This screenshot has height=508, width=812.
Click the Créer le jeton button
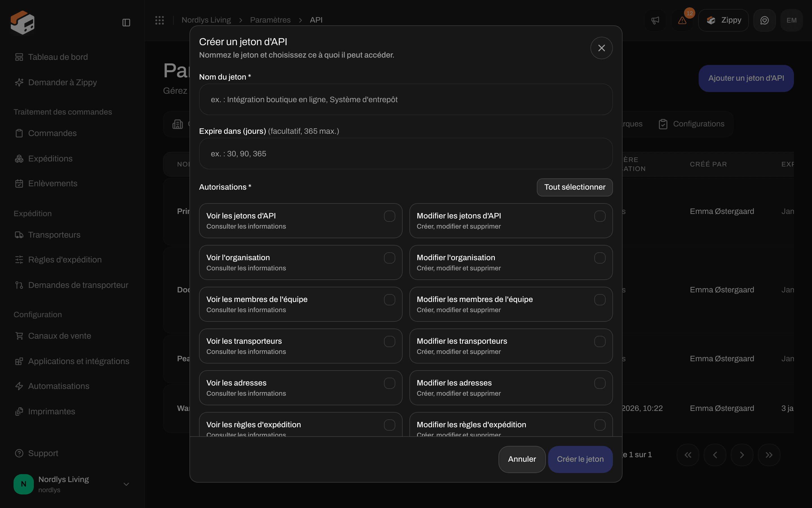580,459
